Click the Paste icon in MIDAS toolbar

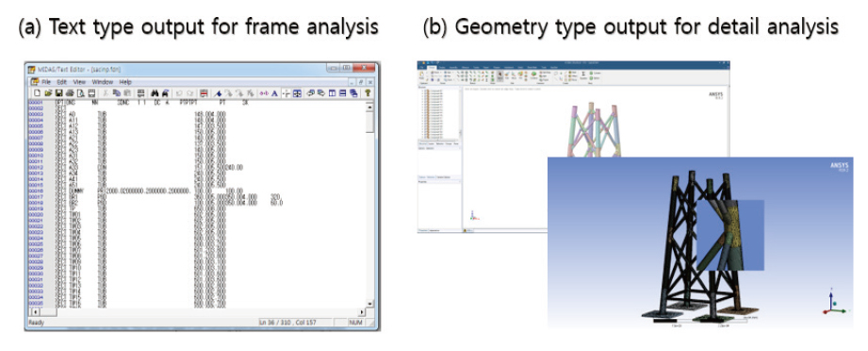coord(127,93)
